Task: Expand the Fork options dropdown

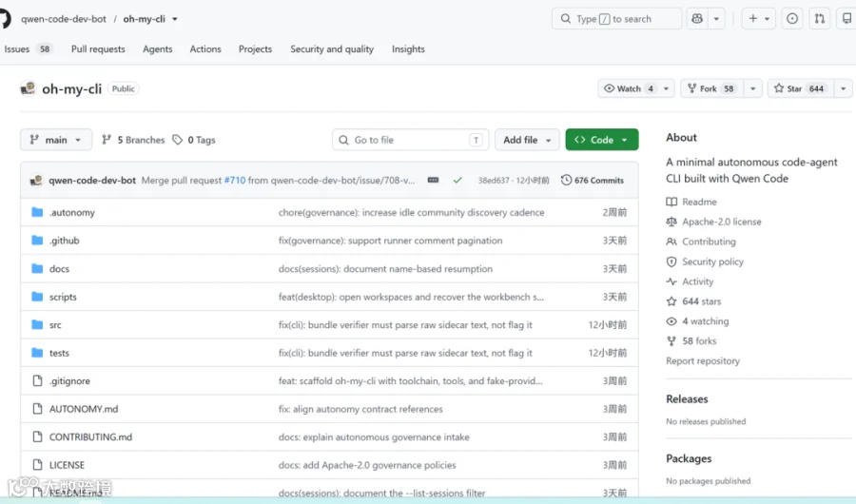Action: coord(753,88)
